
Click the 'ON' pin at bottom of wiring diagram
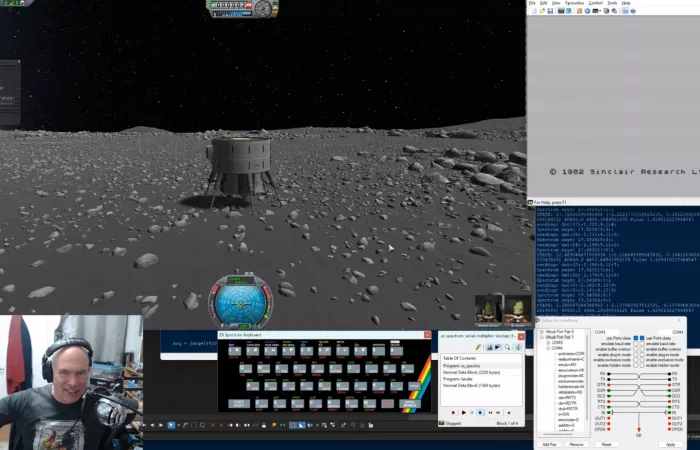pos(639,429)
